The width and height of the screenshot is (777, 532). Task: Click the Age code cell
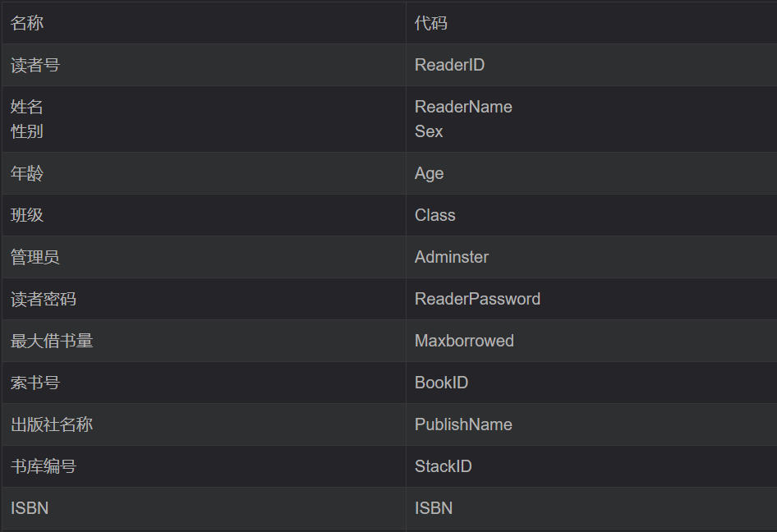point(429,173)
